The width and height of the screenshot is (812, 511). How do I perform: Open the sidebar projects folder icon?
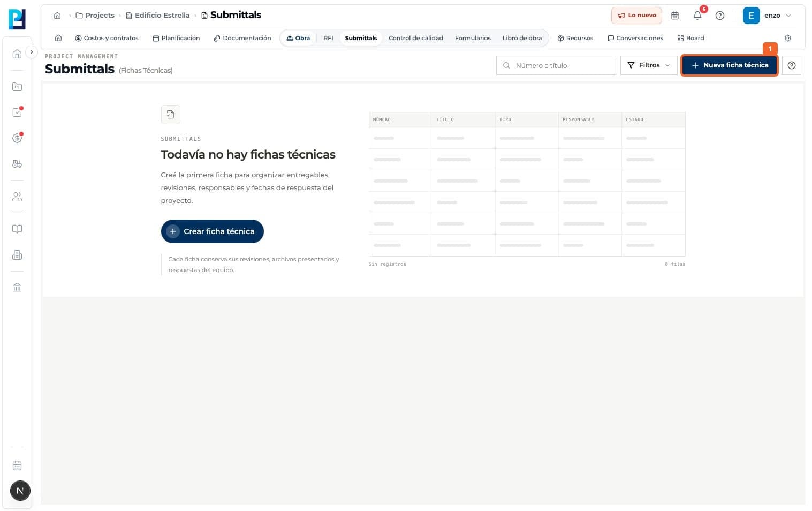tap(17, 86)
